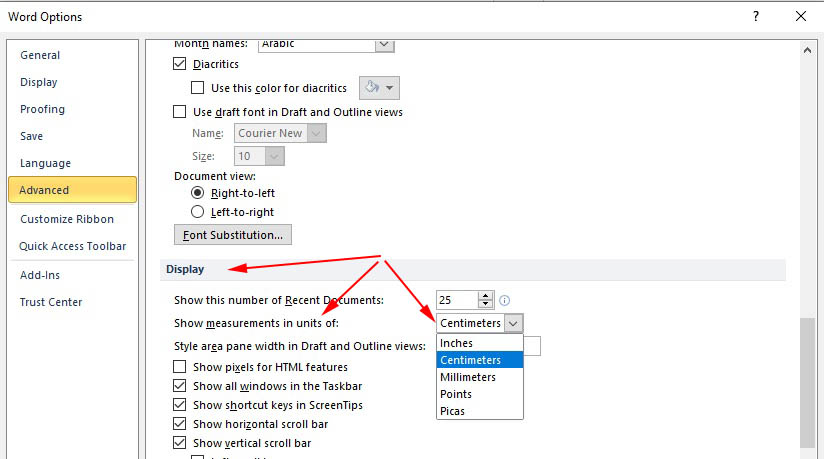Click the Font Substitution button
Image resolution: width=824 pixels, height=459 pixels.
tap(233, 235)
